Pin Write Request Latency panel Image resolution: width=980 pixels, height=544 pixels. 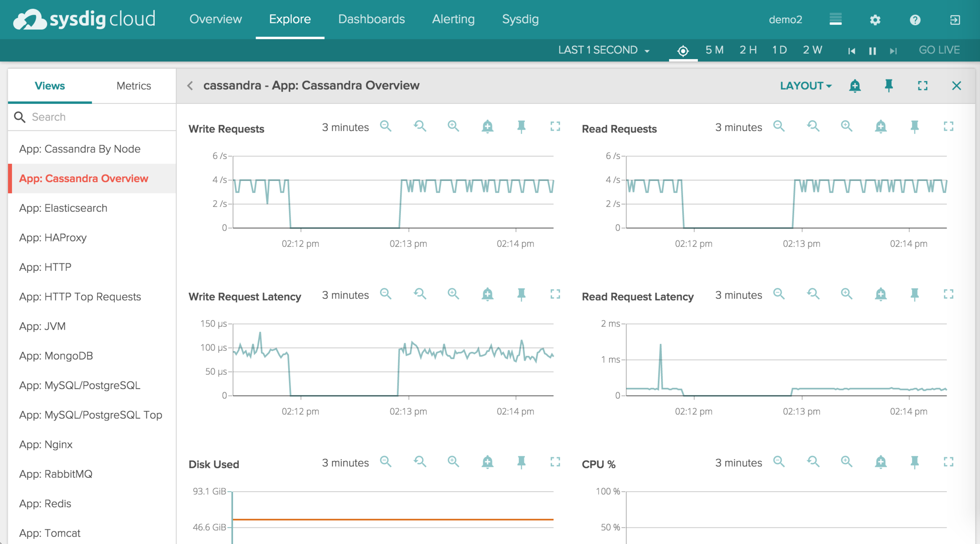pyautogui.click(x=521, y=294)
